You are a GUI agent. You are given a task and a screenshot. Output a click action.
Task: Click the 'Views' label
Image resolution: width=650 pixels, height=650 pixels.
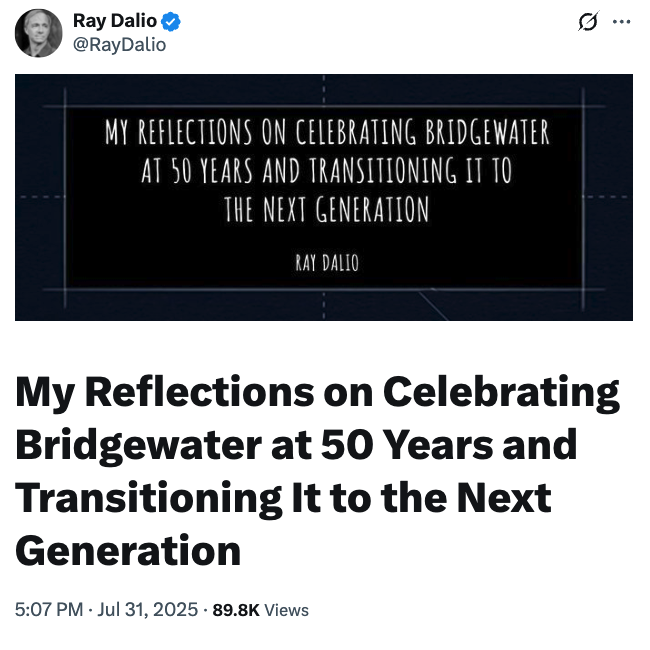287,609
